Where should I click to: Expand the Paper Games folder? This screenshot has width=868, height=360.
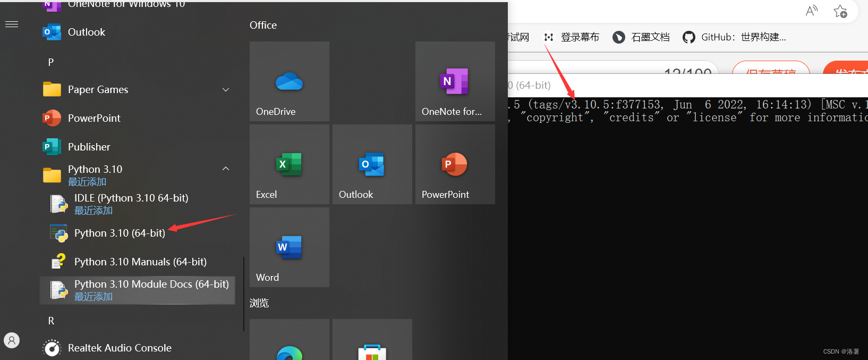[137, 89]
